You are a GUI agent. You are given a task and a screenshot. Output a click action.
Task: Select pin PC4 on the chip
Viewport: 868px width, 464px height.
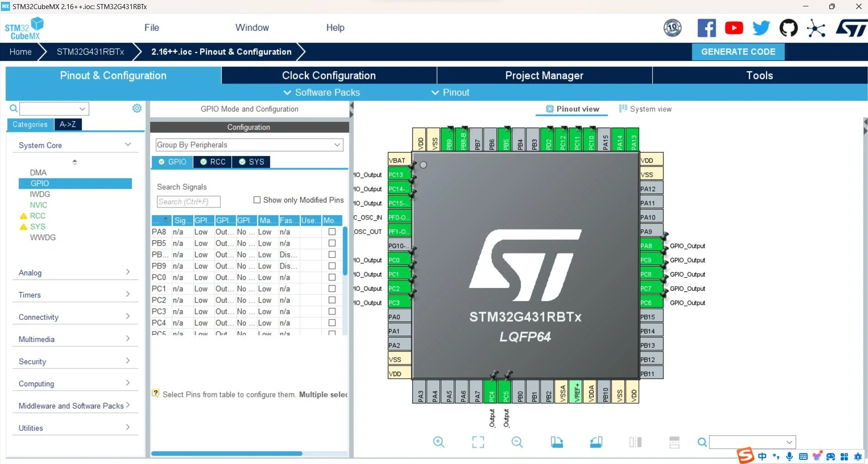[x=491, y=392]
